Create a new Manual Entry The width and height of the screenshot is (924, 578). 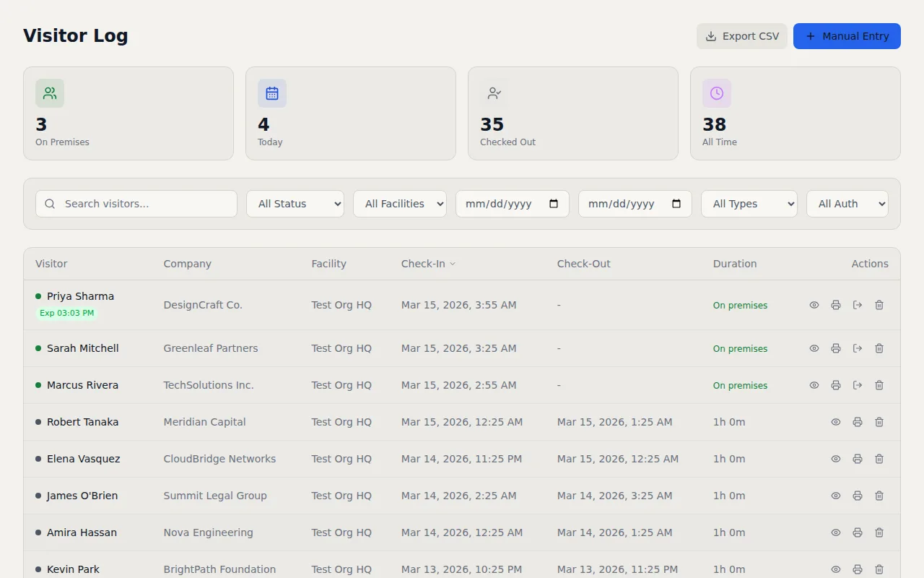[847, 35]
